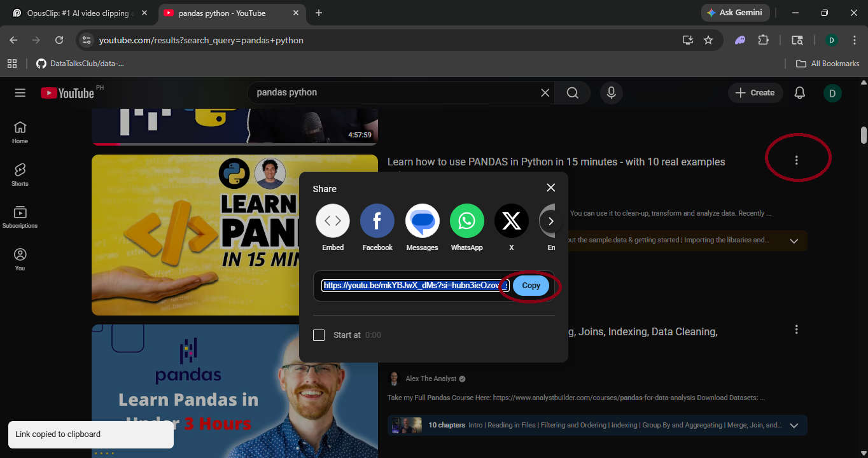
Task: Open the All Bookmarks folder
Action: 828,64
